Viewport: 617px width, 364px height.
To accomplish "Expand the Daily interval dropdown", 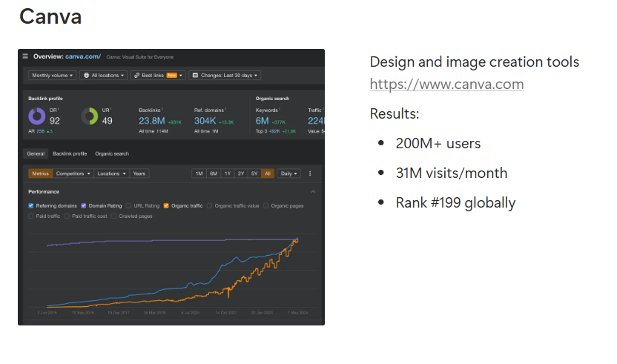I will tap(288, 173).
